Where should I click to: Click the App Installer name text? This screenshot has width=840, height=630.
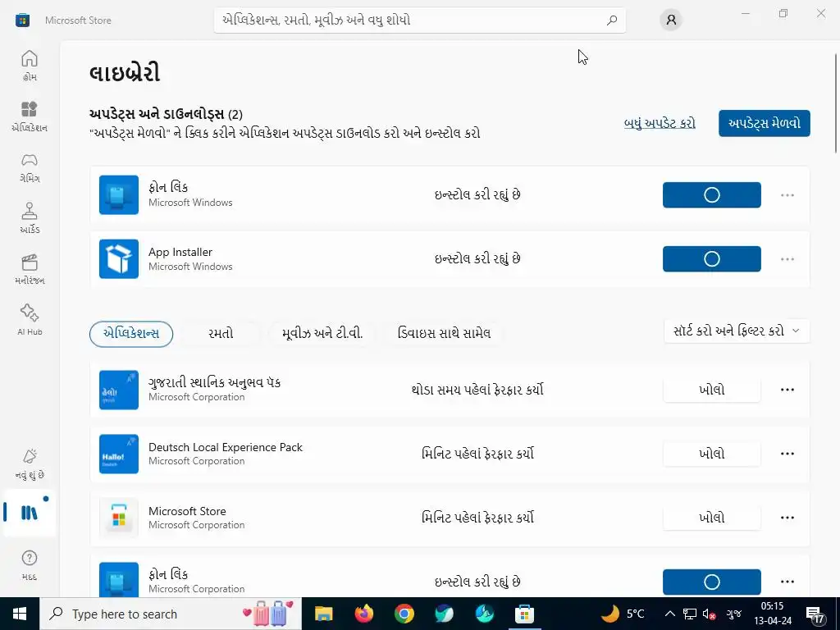[180, 252]
